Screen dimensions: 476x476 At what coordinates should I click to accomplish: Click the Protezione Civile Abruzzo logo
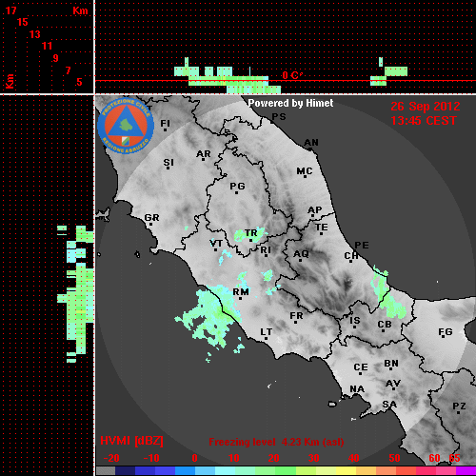126,127
